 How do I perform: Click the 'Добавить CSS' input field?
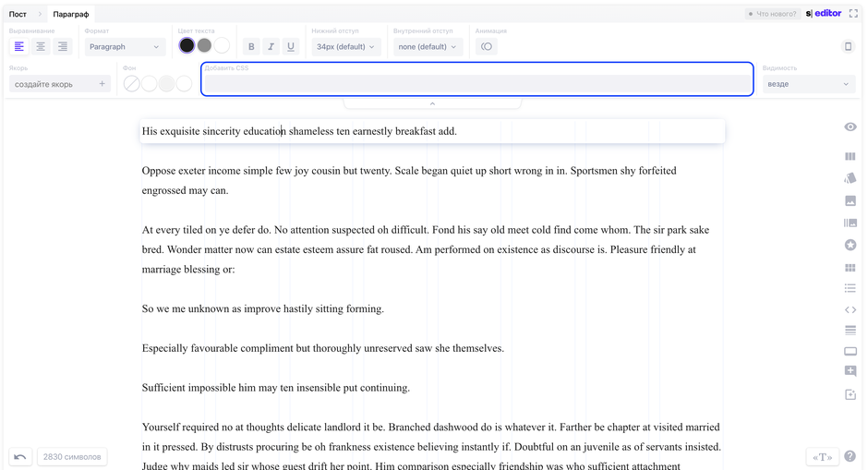point(476,83)
